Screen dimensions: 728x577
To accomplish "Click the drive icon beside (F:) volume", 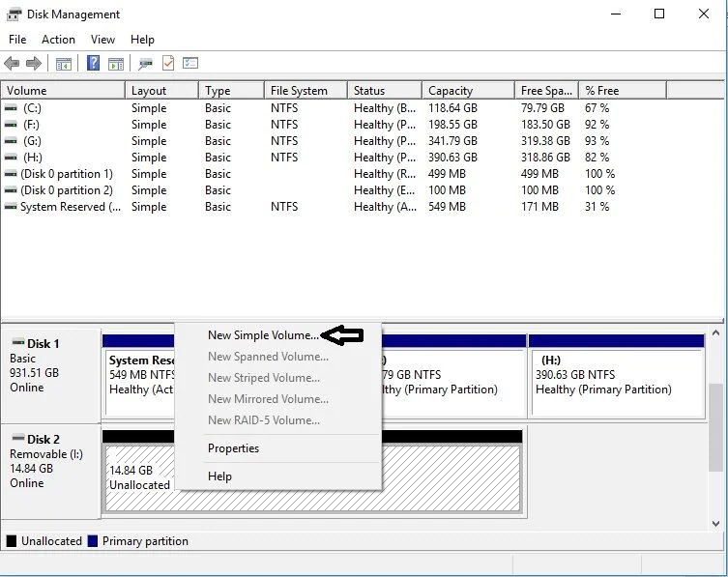I will point(11,125).
